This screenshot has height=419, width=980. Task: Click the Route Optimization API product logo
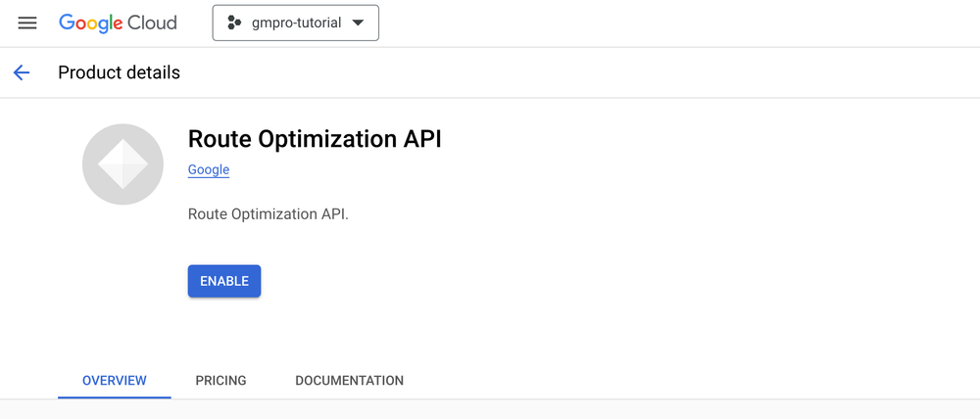coord(122,163)
